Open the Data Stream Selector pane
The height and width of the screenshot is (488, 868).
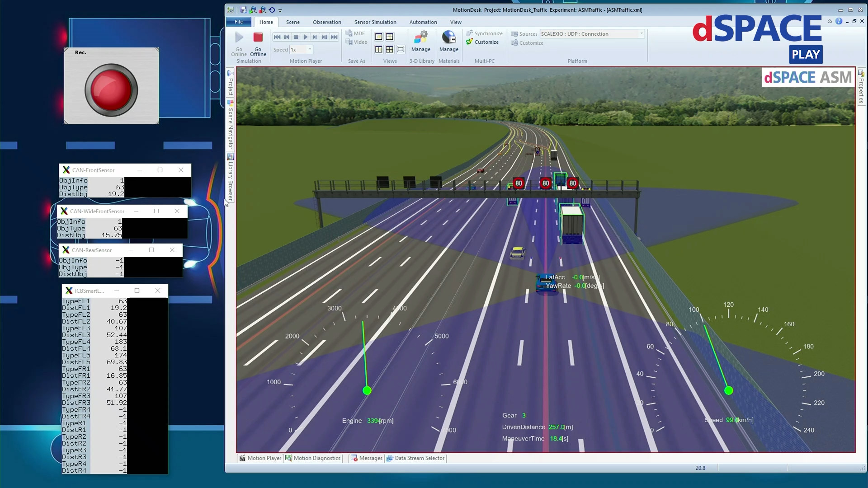pyautogui.click(x=415, y=458)
